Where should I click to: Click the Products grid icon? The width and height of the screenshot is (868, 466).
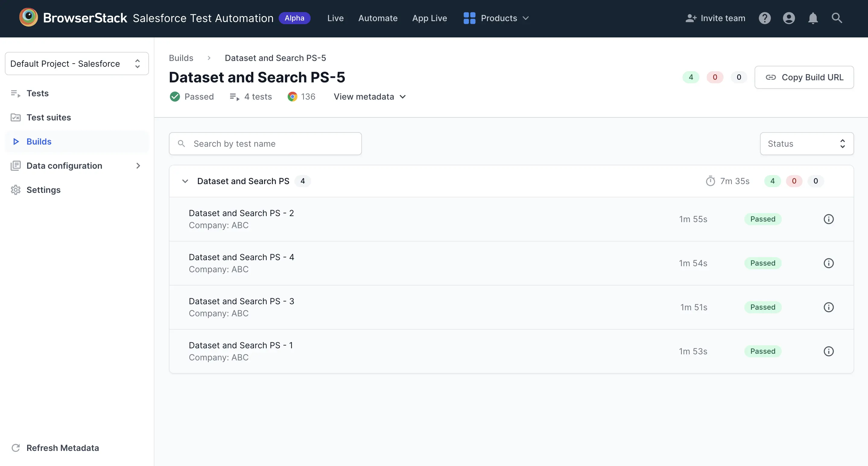(469, 18)
